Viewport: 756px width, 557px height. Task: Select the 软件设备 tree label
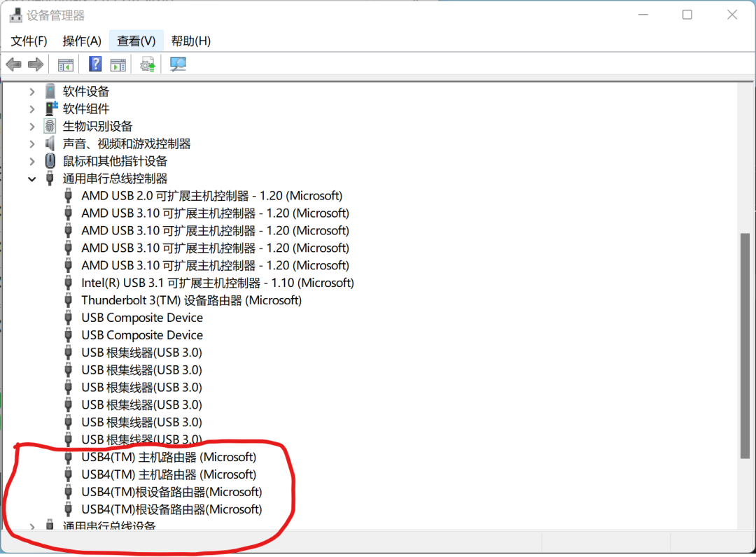(x=86, y=92)
